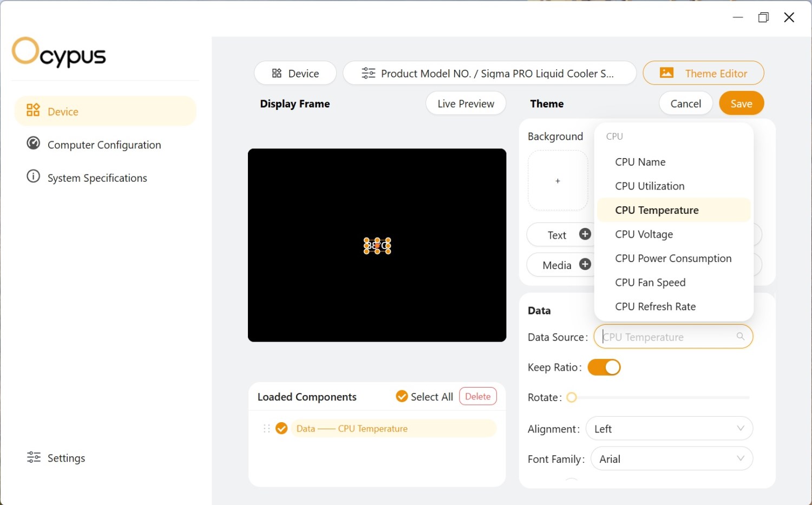
Task: Toggle the Select All checkbox
Action: [402, 397]
